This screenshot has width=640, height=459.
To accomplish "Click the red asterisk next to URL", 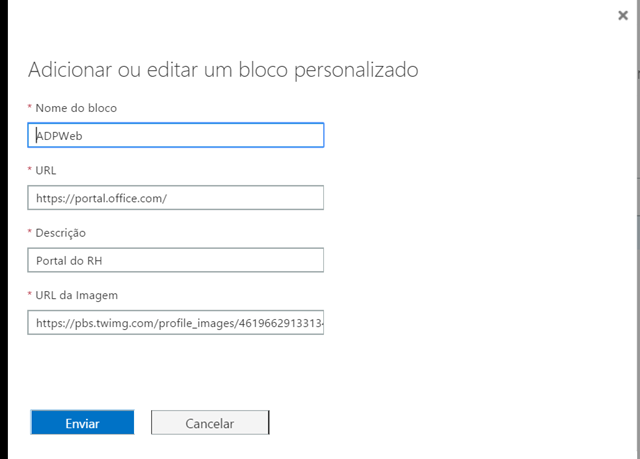I will pos(30,169).
